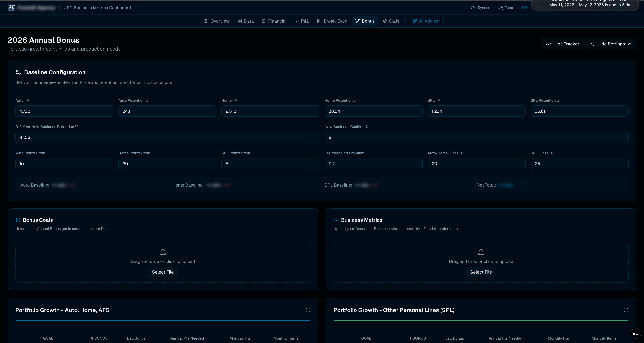
Task: Edit the Home IIF field
Action: click(x=270, y=111)
